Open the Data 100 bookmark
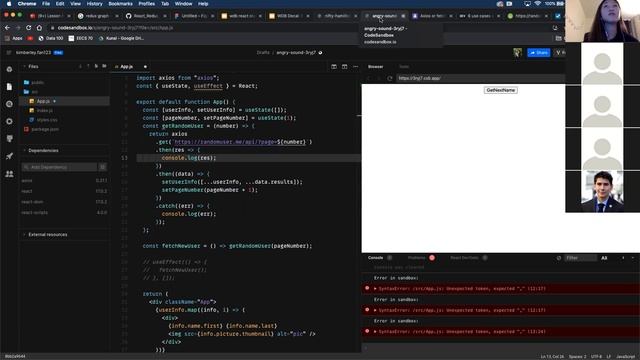Screen dimensions: 640x360 point(51,38)
